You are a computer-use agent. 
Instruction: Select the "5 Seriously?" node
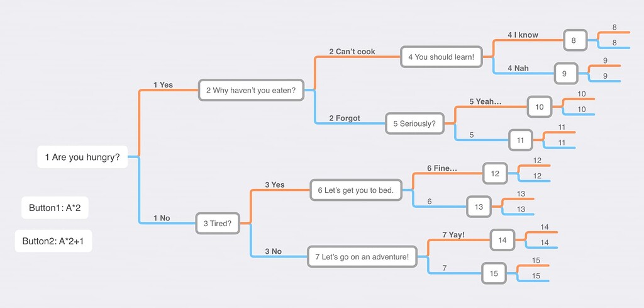pyautogui.click(x=414, y=123)
